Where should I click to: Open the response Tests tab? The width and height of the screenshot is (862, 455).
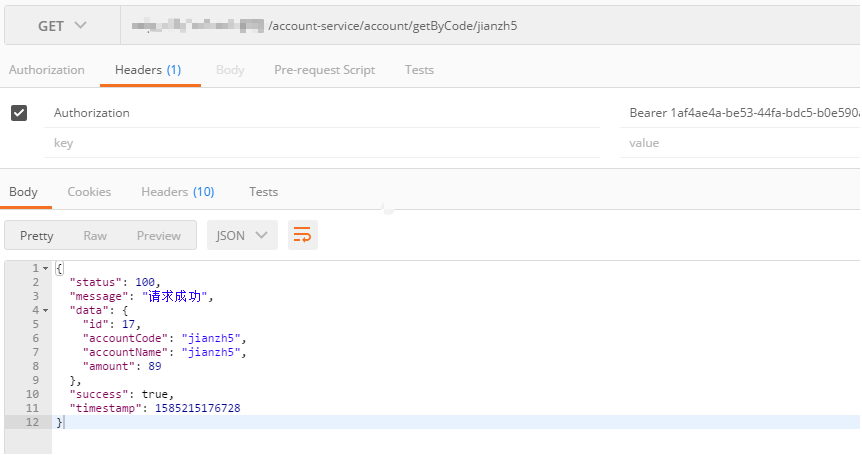pyautogui.click(x=263, y=192)
